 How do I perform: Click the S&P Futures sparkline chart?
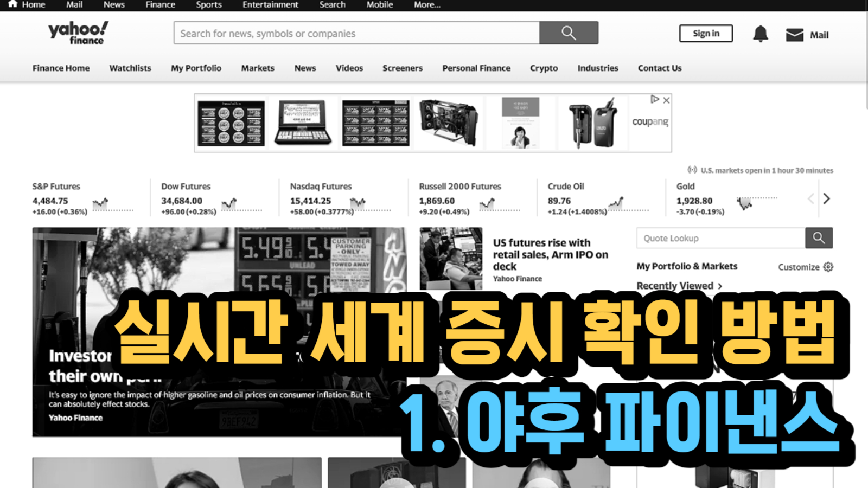[113, 205]
